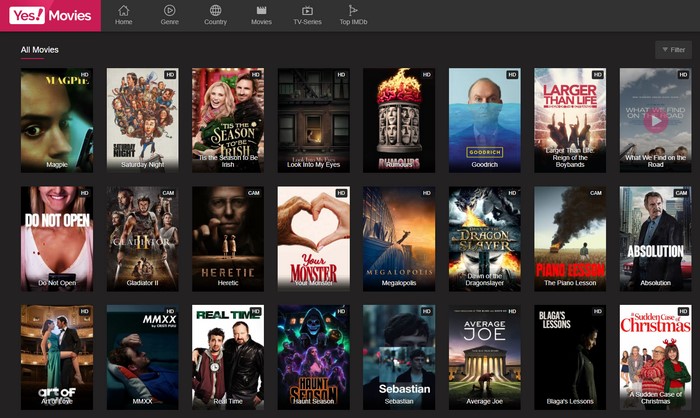
Task: Click the HD badge on Saturday Night
Action: (170, 75)
